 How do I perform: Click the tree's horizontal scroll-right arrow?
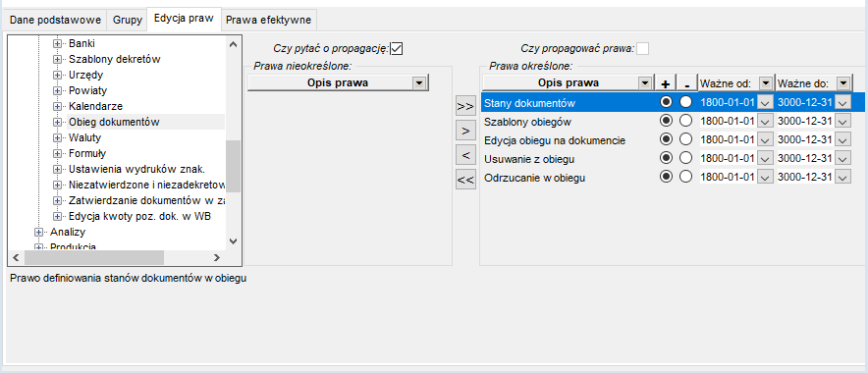click(216, 257)
